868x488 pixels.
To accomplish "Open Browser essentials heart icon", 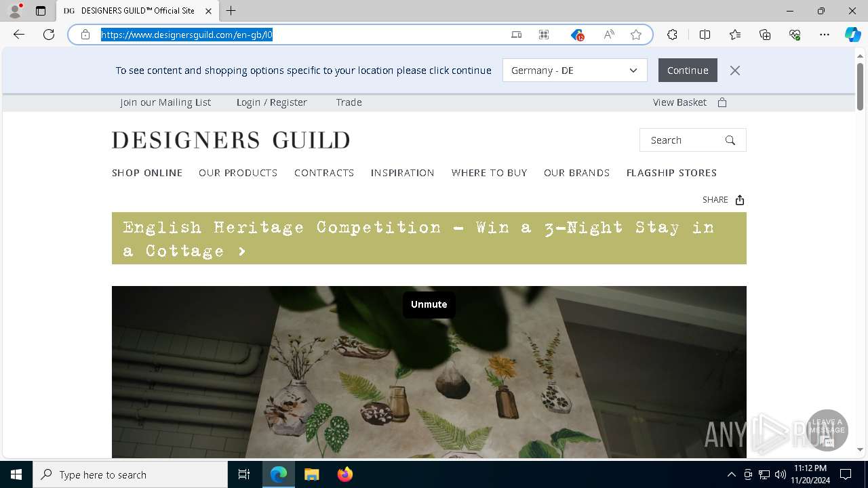I will (795, 35).
